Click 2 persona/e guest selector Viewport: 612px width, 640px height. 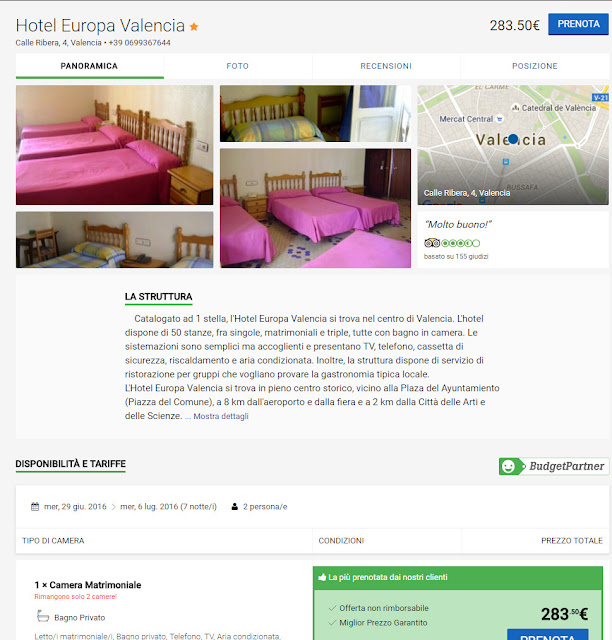point(265,507)
